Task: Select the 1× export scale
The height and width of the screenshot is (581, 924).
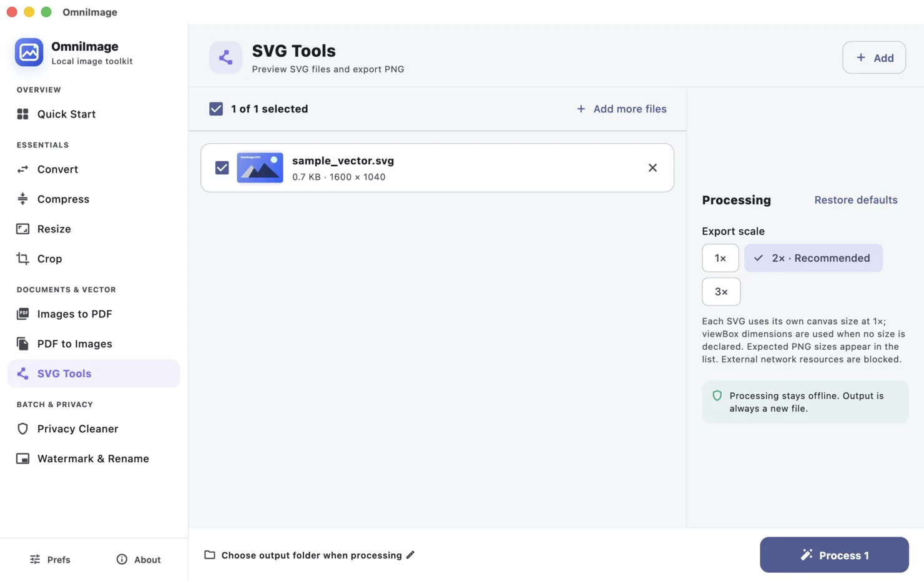Action: tap(720, 258)
